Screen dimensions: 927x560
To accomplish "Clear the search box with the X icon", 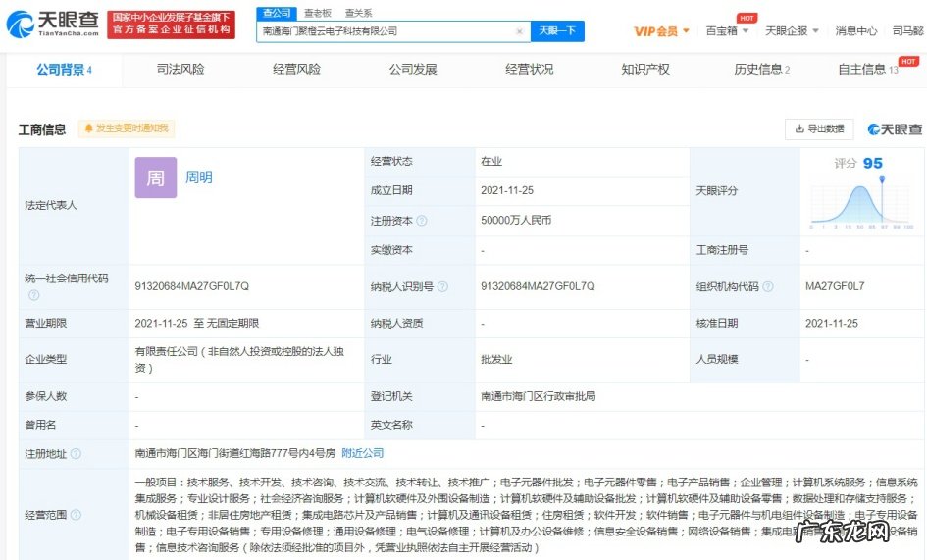I will pyautogui.click(x=519, y=32).
